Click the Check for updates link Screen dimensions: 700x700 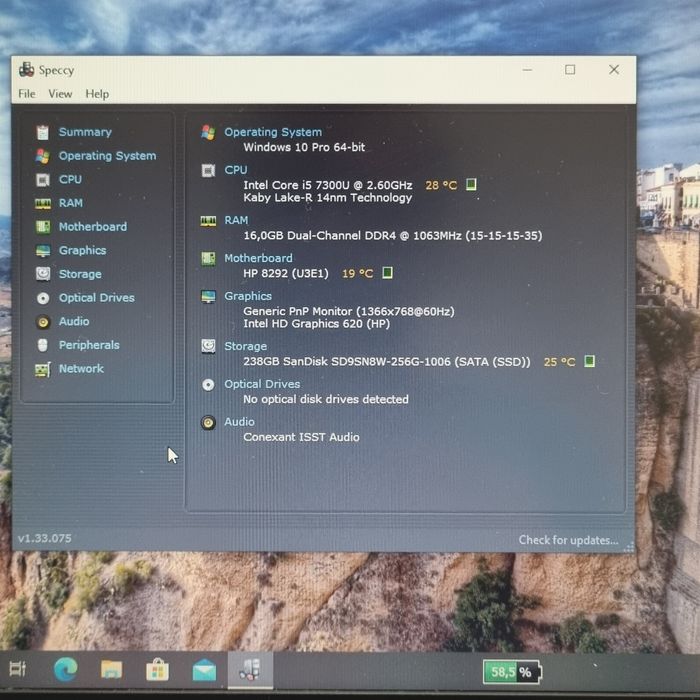pos(568,540)
